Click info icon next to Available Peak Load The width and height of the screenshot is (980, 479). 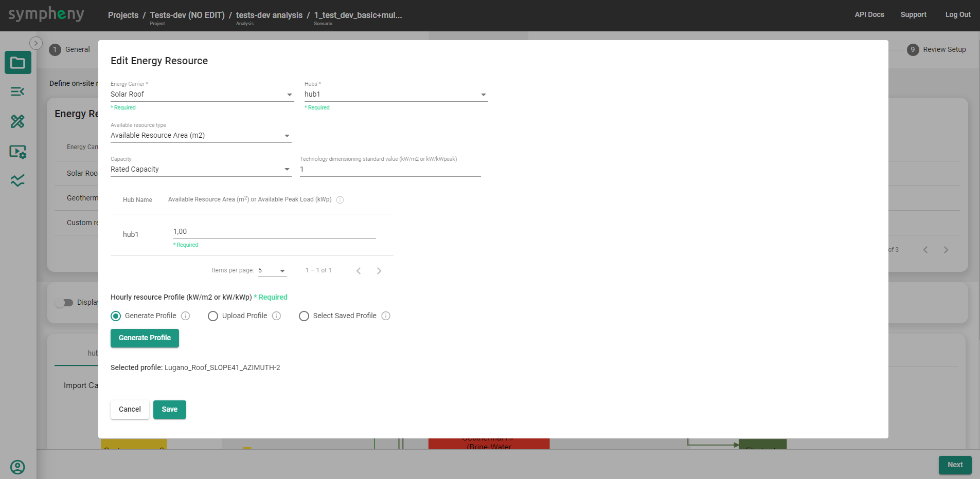click(x=340, y=200)
